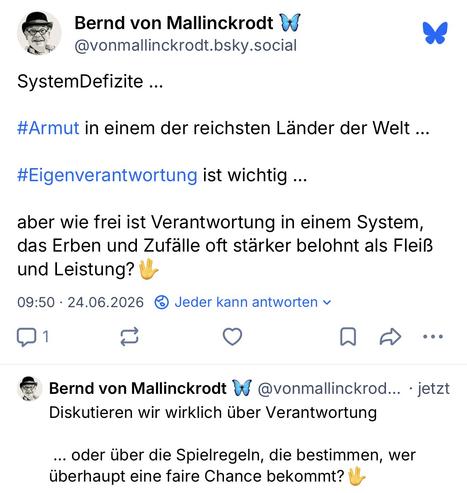Click the reply speech bubble icon

(x=26, y=337)
